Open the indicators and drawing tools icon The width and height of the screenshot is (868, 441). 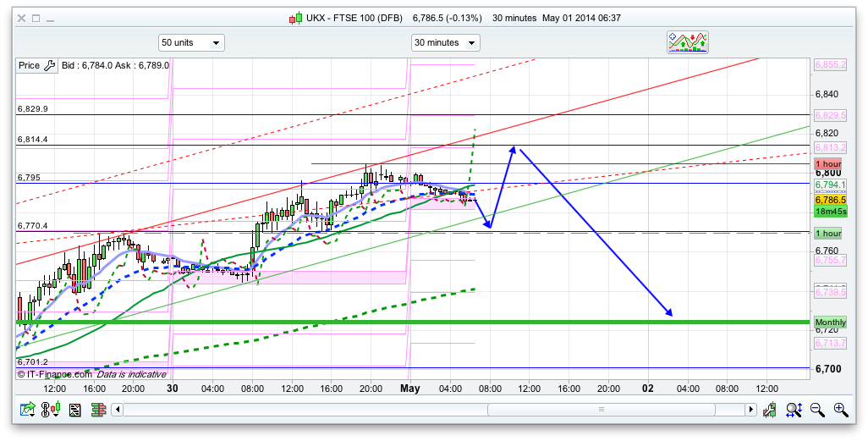coord(687,42)
